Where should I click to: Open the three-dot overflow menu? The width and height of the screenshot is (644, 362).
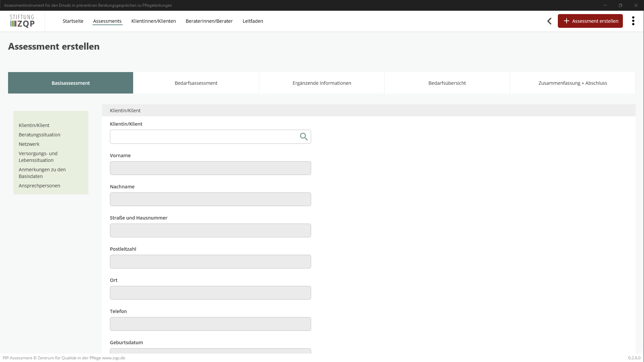coord(633,21)
